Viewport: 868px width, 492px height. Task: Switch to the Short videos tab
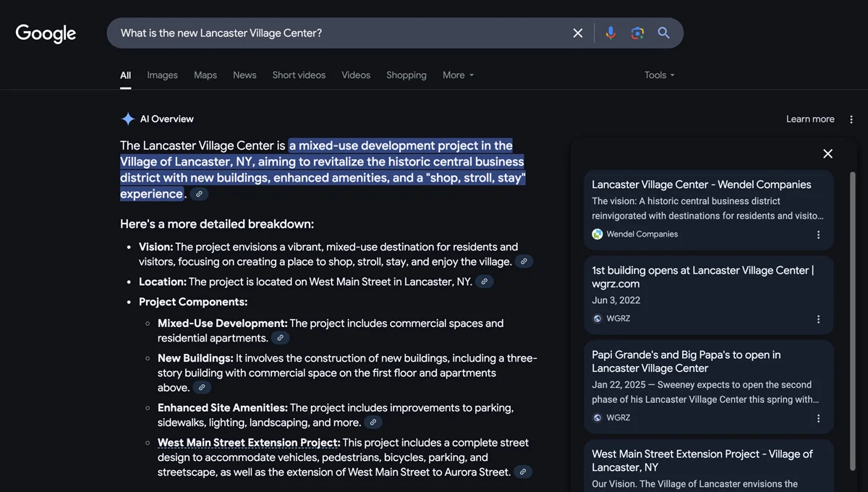(299, 75)
